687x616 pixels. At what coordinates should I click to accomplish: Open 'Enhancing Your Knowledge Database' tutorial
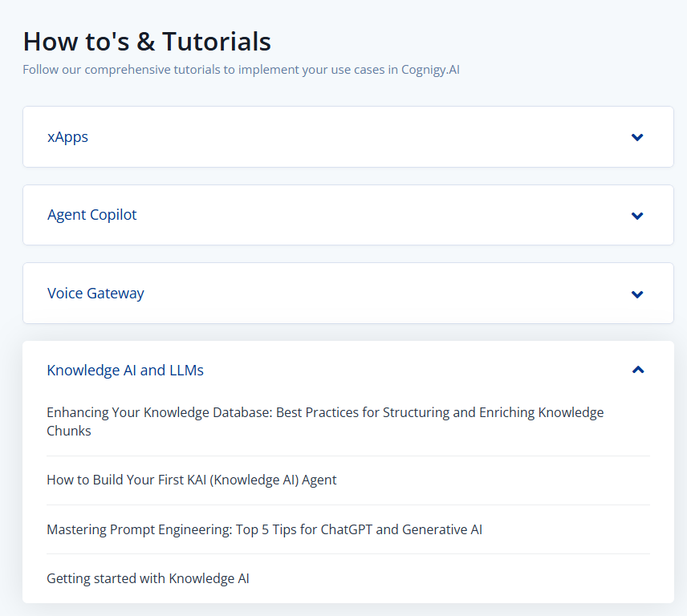325,421
